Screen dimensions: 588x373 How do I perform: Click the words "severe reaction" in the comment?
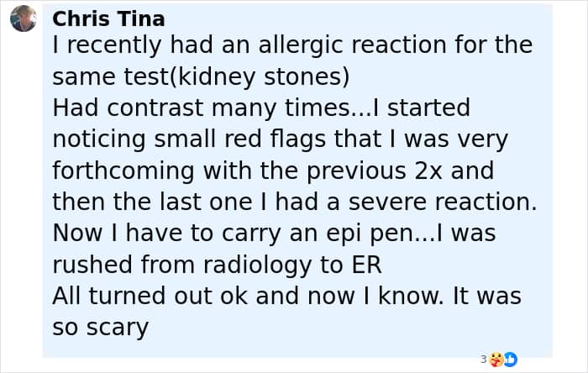[x=438, y=202]
